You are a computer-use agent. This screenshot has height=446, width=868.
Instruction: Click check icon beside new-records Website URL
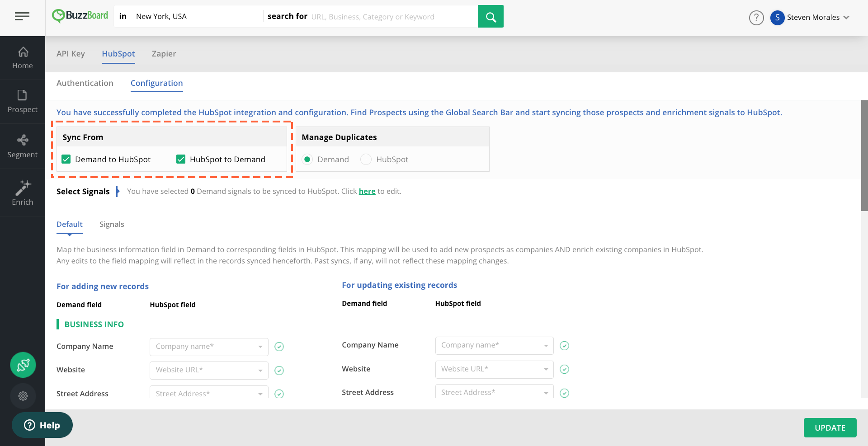(x=279, y=371)
